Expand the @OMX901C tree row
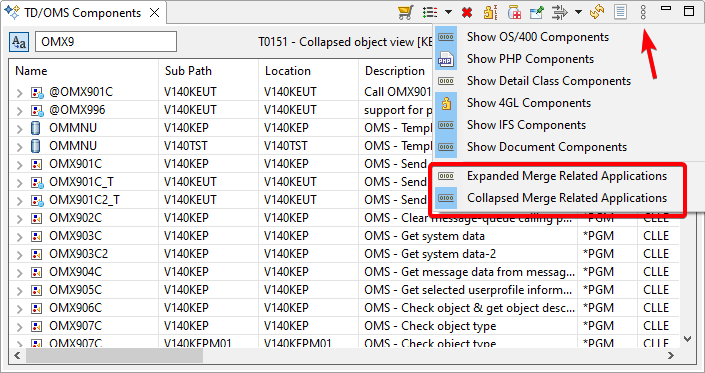Image resolution: width=705 pixels, height=373 pixels. (x=19, y=93)
